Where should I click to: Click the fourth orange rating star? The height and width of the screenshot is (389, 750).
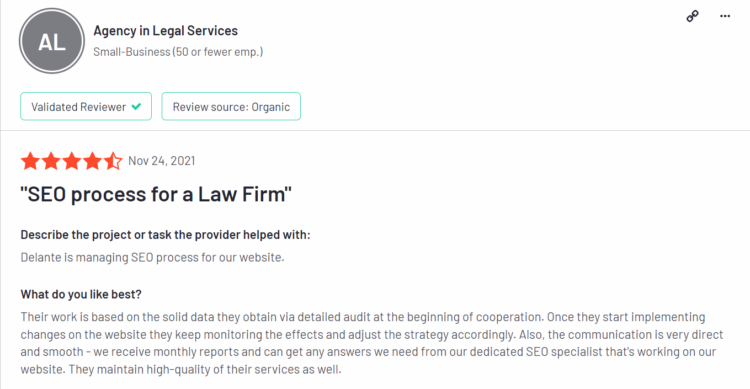[x=92, y=161]
